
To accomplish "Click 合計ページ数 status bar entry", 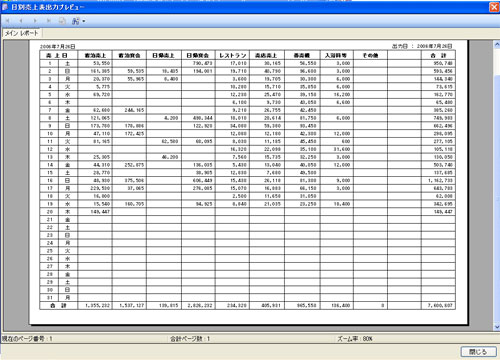I will coord(190,339).
